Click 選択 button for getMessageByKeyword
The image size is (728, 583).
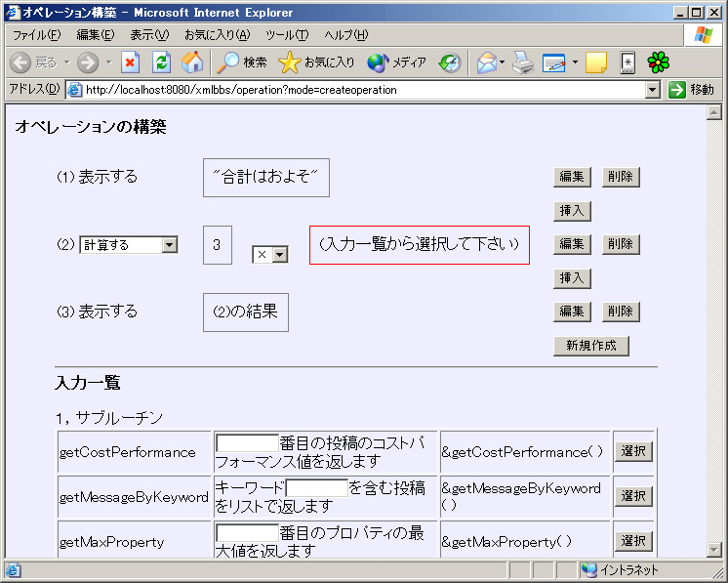coord(633,496)
